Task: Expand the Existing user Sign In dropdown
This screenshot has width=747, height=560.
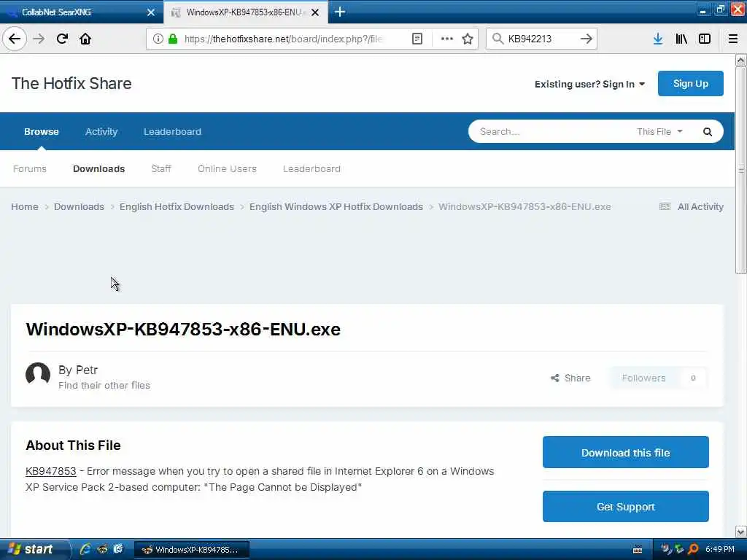Action: 589,85
